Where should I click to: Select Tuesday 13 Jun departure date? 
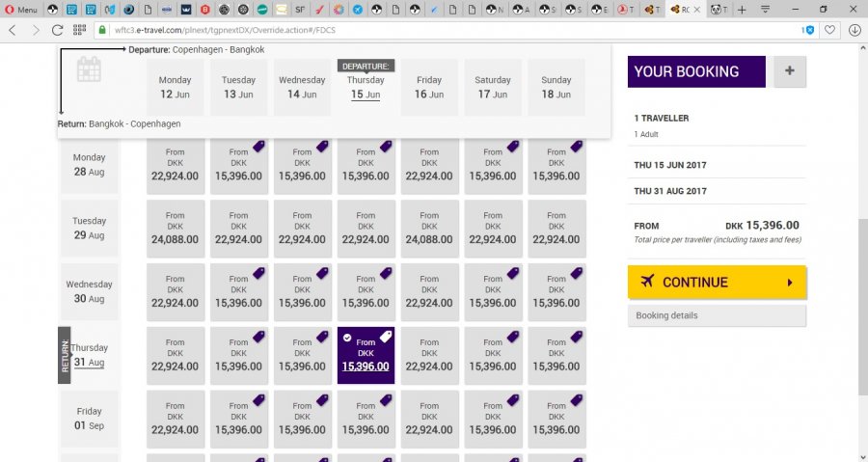(238, 88)
